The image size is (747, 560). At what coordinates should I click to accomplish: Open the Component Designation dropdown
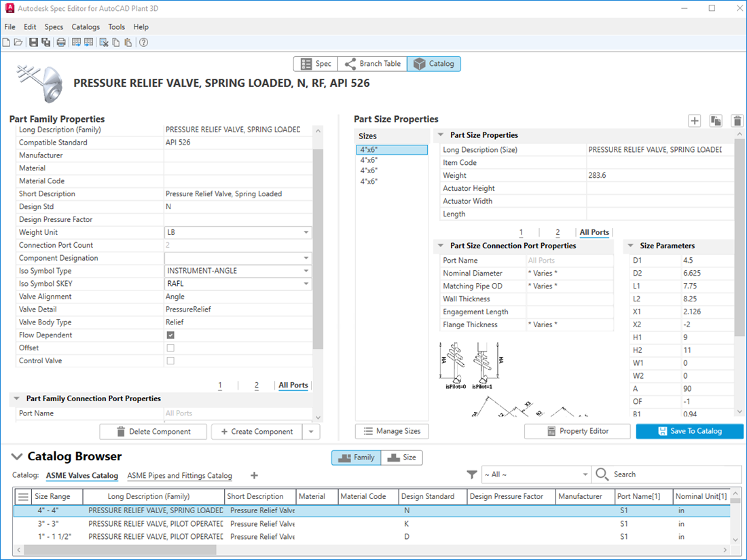pos(306,258)
